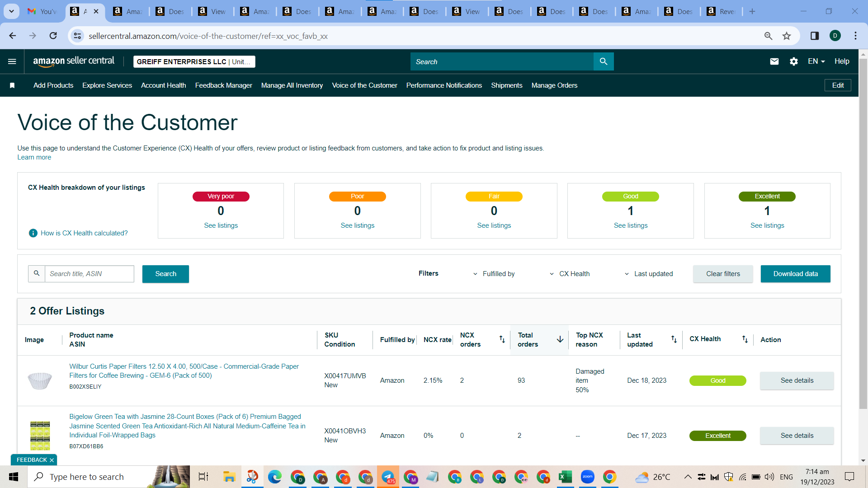
Task: Open Zoom from the taskbar
Action: click(587, 477)
